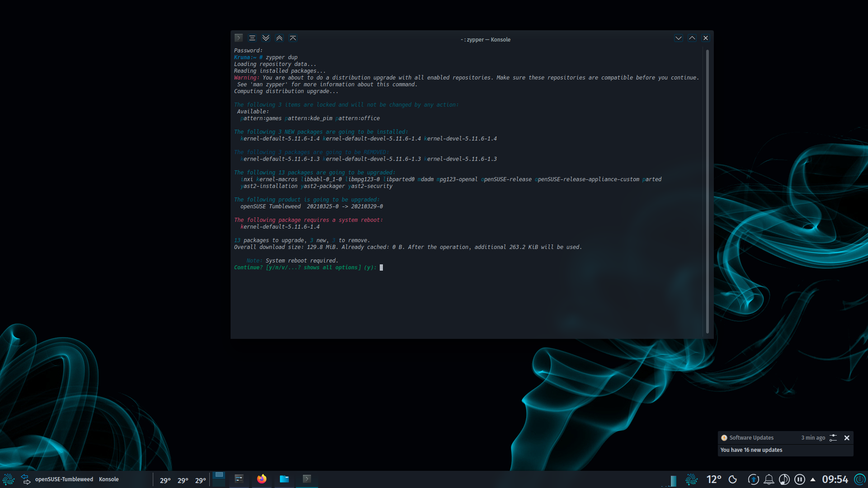Toggle the night color moon icon

point(733,479)
